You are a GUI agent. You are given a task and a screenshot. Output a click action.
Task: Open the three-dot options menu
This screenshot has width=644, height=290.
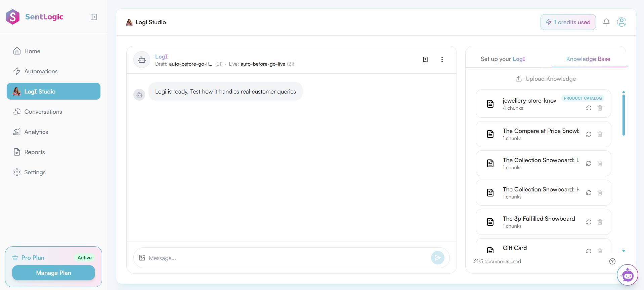(442, 60)
